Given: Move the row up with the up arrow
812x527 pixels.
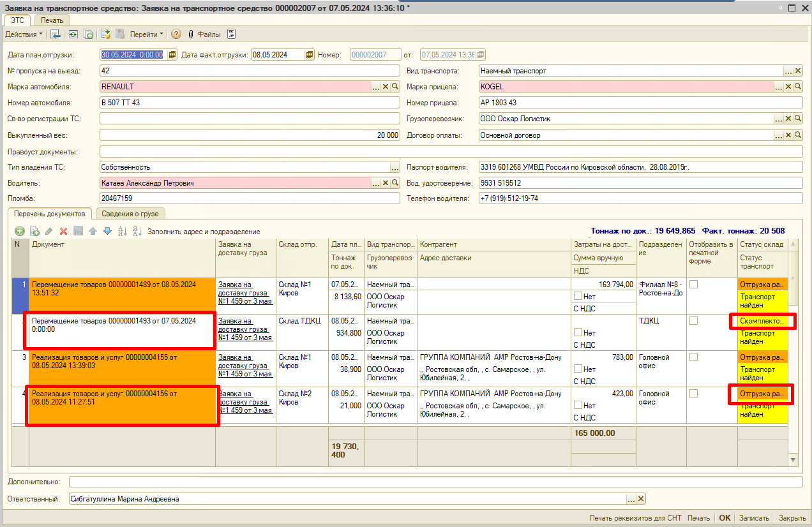Looking at the screenshot, I should (x=93, y=232).
